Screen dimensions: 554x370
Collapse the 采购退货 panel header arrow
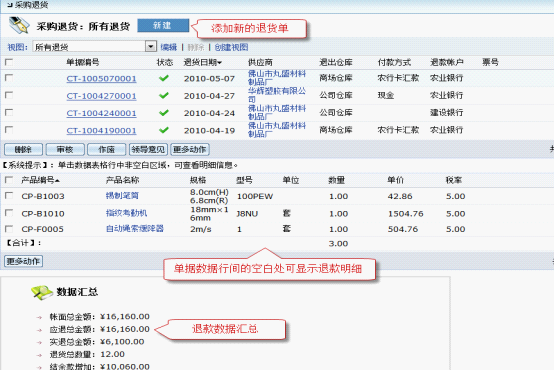pyautogui.click(x=10, y=5)
